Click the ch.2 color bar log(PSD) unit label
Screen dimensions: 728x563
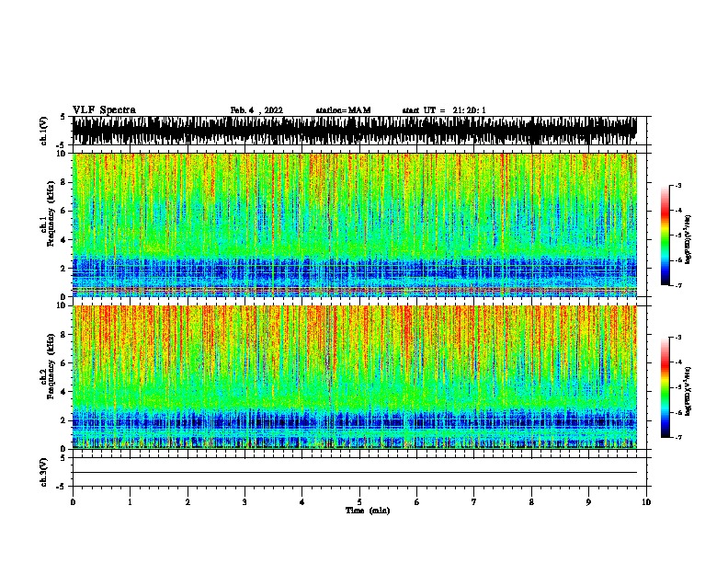(688, 391)
